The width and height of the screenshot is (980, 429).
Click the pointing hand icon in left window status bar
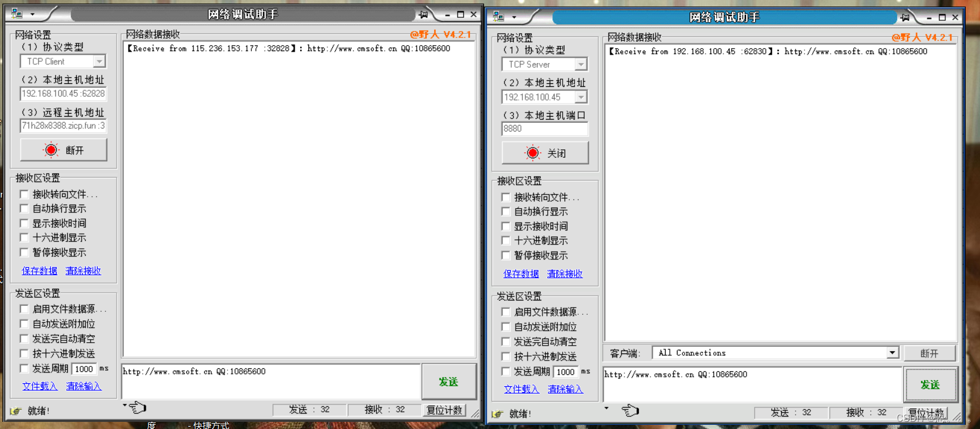138,408
